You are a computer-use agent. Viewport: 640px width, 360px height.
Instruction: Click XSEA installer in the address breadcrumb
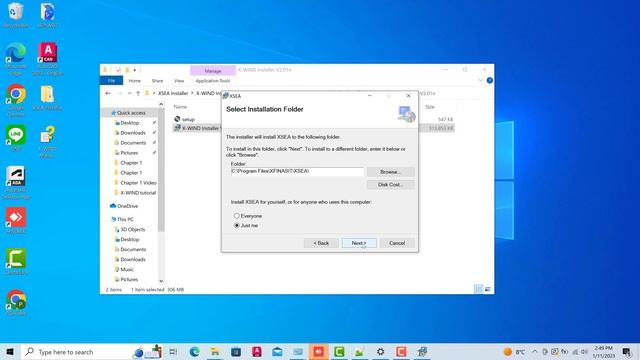coord(173,93)
